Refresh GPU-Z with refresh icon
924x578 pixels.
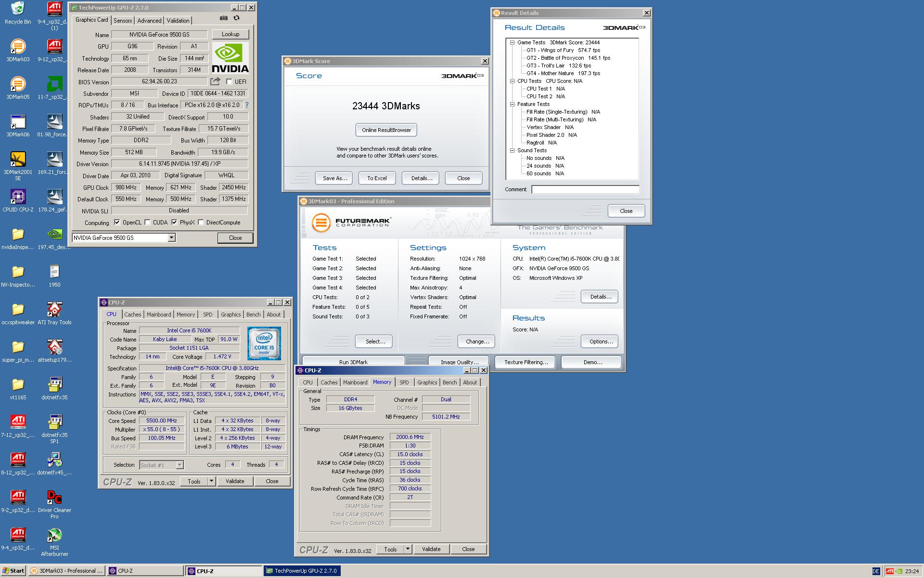236,18
